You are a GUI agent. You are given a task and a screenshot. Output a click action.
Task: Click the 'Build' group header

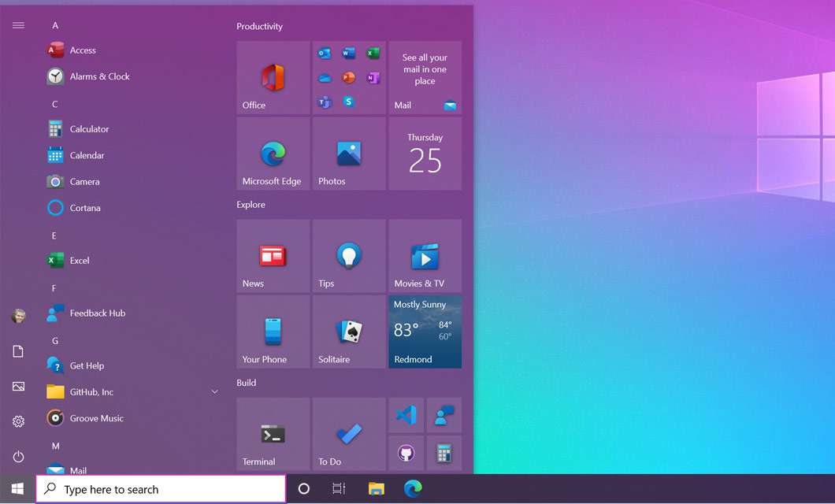(x=246, y=383)
